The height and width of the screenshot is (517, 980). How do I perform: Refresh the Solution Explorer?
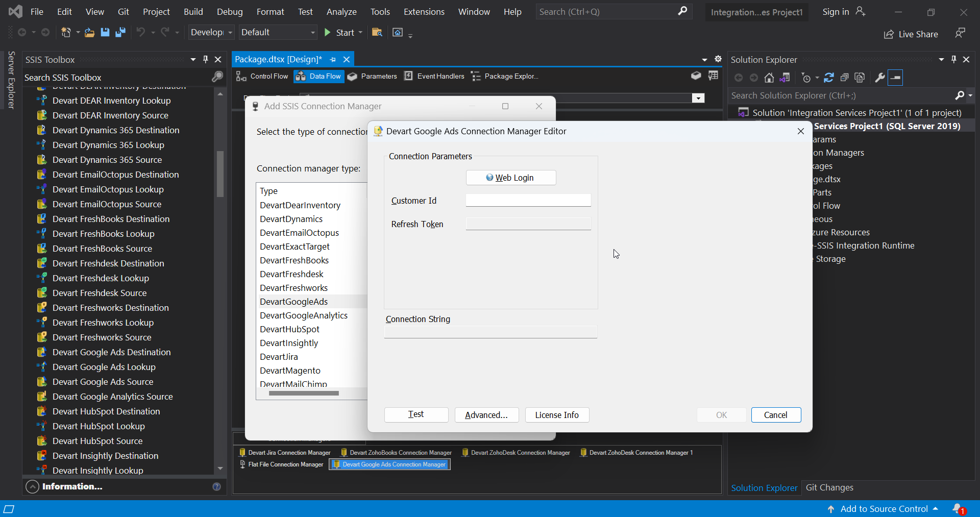829,77
